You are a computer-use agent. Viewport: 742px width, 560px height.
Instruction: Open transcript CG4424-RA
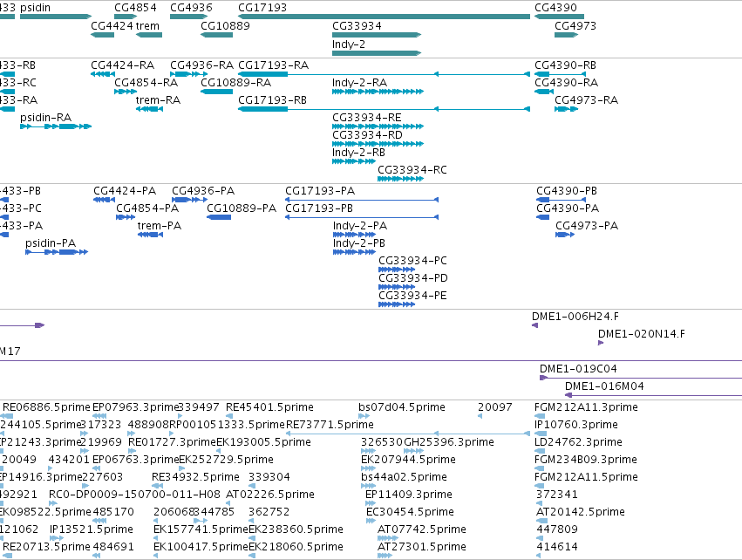pos(123,65)
